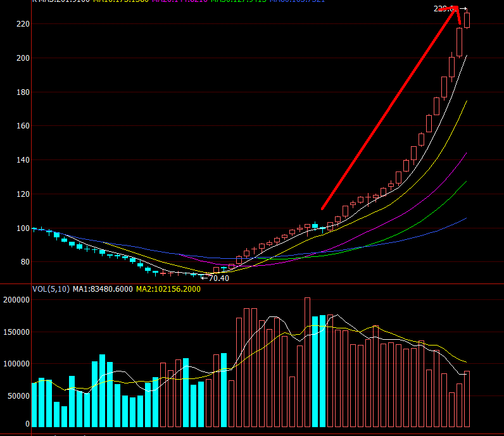Click the 160 price axis label
Image resolution: width=504 pixels, height=436 pixels.
pos(23,126)
